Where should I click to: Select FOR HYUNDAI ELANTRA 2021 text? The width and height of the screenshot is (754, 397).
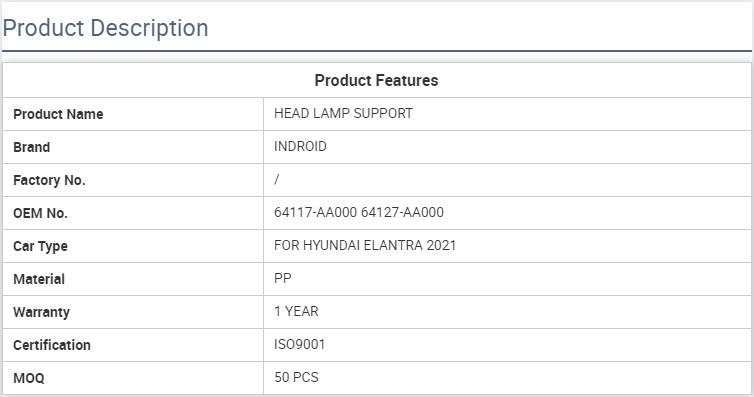(365, 246)
